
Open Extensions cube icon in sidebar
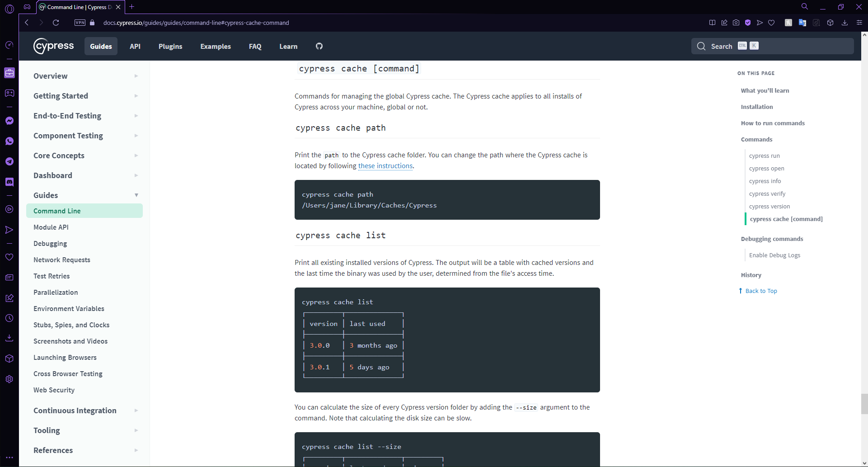point(9,359)
